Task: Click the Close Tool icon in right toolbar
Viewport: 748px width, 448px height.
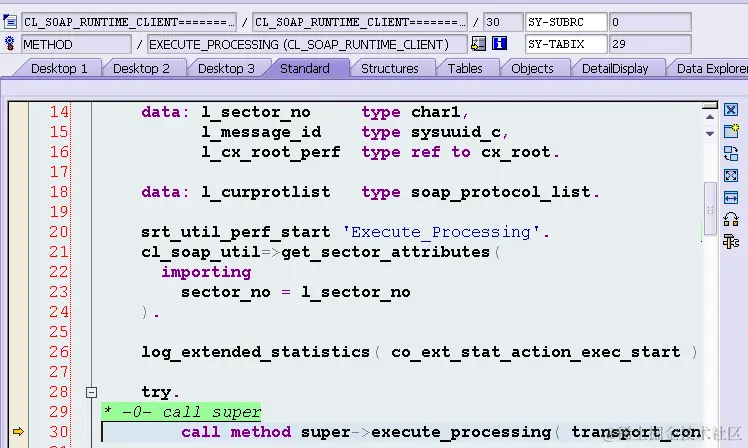Action: (730, 110)
